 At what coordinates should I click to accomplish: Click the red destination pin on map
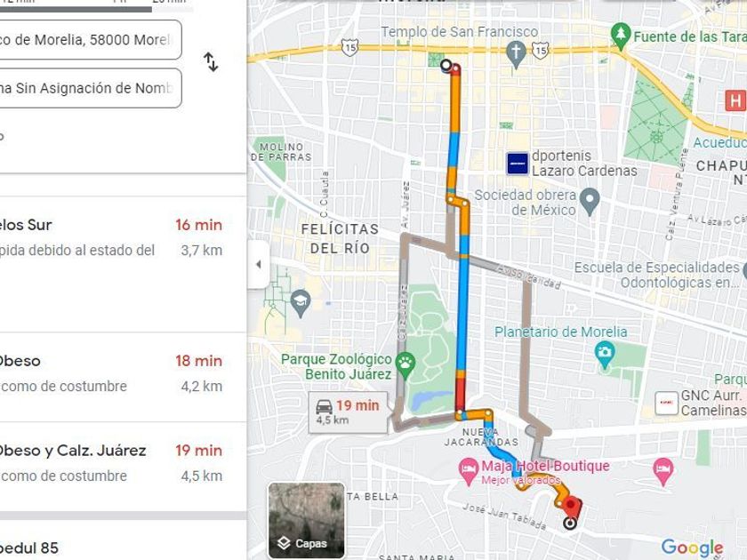[572, 508]
